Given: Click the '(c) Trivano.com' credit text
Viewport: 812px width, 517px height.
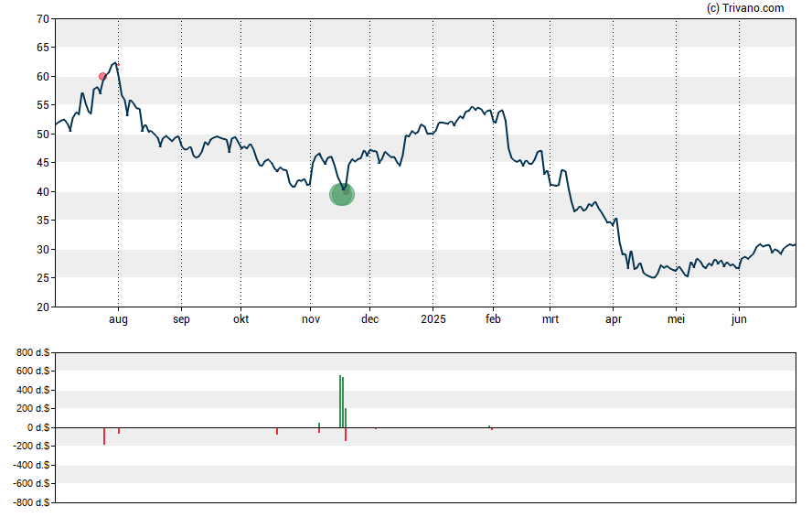Looking at the screenshot, I should coord(745,7).
